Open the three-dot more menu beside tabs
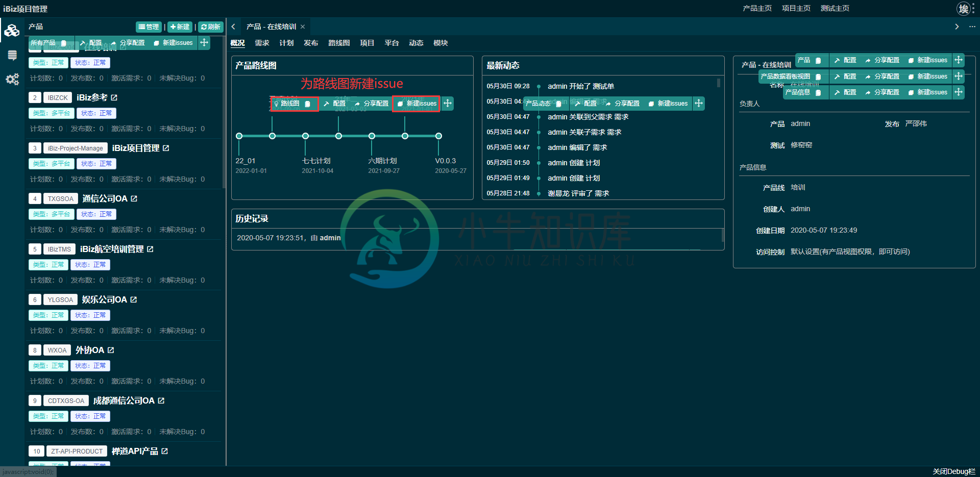The width and height of the screenshot is (980, 477). tap(972, 27)
